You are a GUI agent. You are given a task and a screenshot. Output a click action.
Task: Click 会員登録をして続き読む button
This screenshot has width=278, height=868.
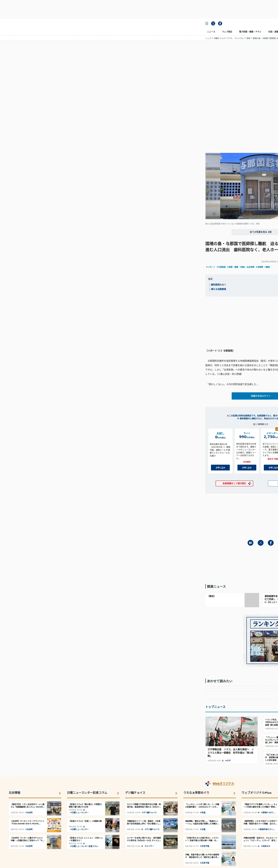(x=234, y=483)
